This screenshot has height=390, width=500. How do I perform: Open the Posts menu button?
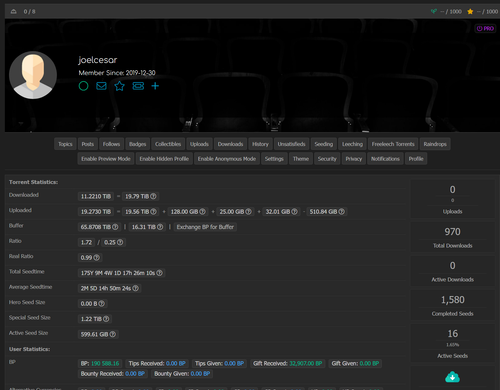tap(88, 144)
